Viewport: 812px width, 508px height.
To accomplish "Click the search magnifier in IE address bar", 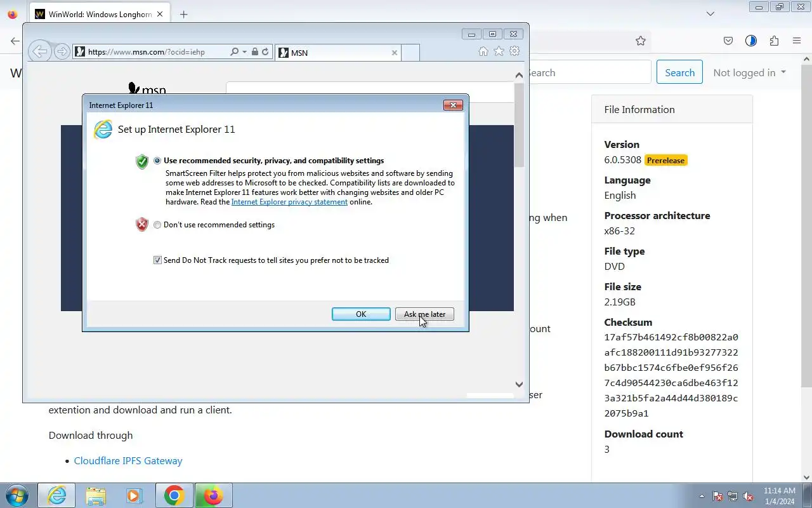I will 234,52.
